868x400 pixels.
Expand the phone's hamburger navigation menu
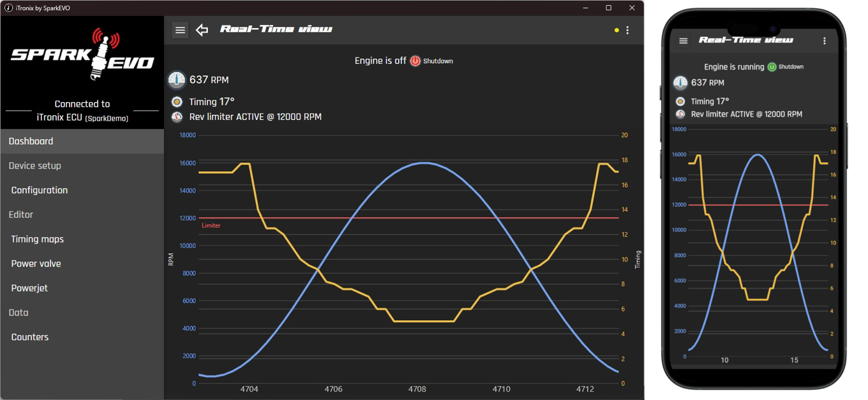coord(684,41)
